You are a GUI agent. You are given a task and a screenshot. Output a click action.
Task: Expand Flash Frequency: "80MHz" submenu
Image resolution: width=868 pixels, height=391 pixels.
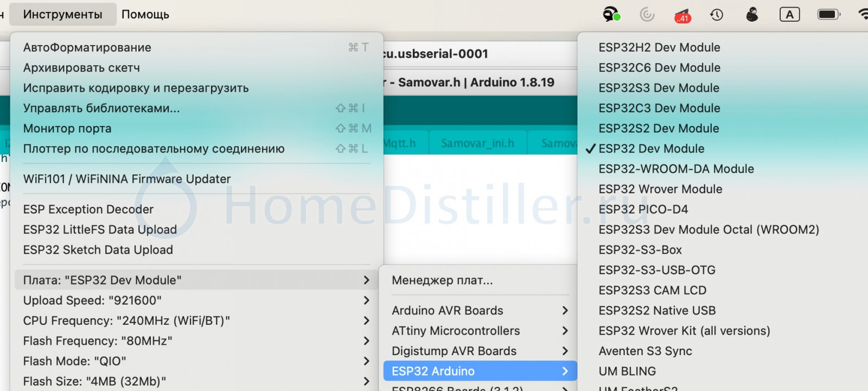196,341
